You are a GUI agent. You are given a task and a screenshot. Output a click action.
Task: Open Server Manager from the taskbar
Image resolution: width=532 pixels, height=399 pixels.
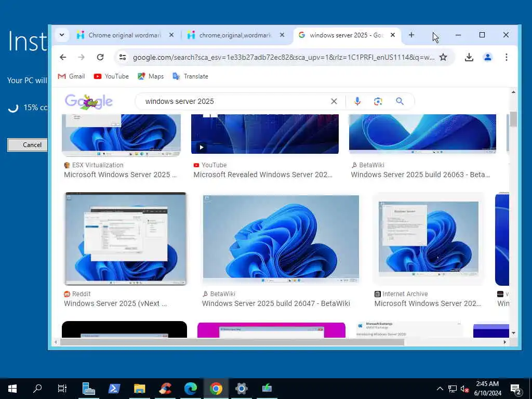click(x=88, y=388)
